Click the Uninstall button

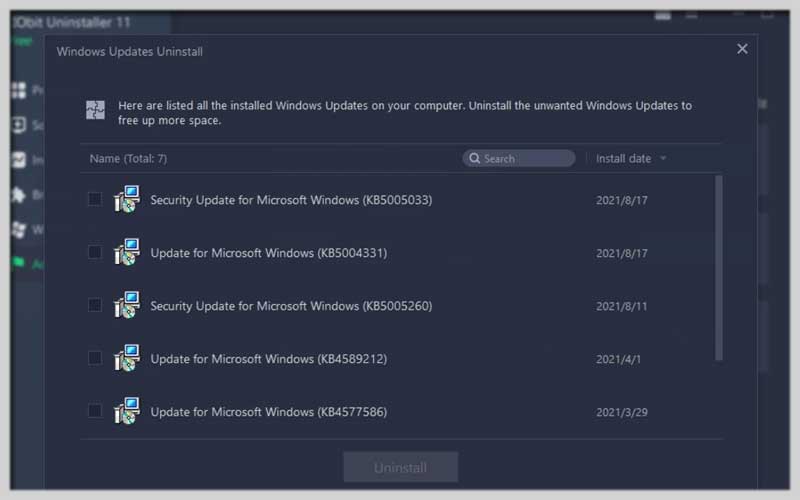click(401, 467)
